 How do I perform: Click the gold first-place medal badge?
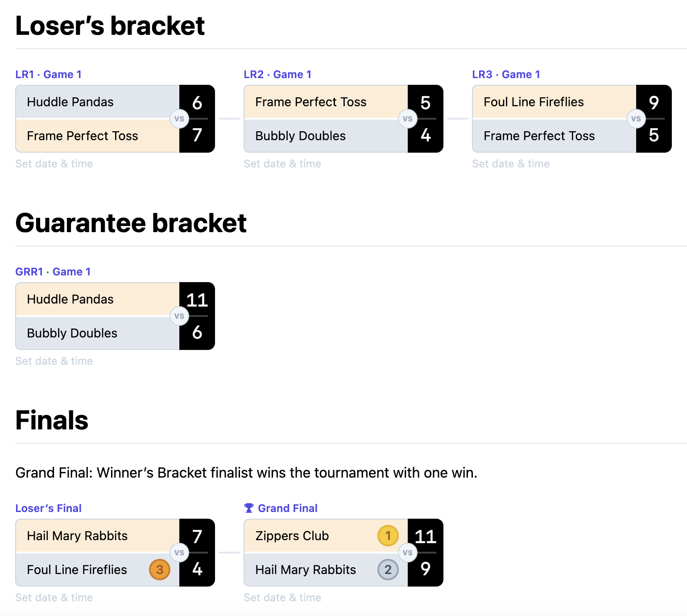point(388,536)
